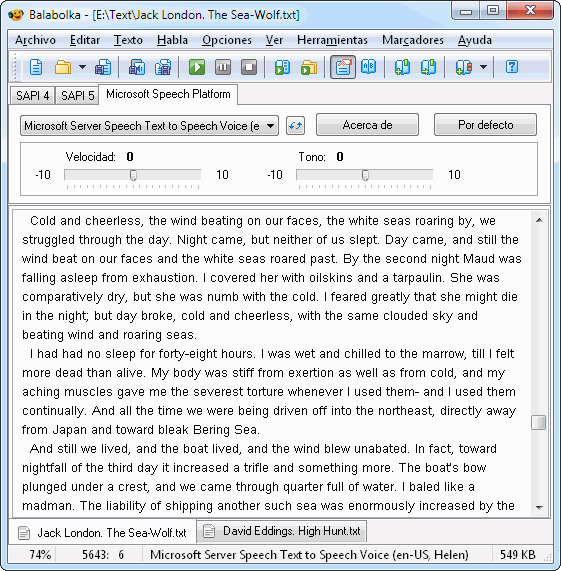Screen dimensions: 561x571
Task: Click the refresh voice list icon
Action: 295,126
